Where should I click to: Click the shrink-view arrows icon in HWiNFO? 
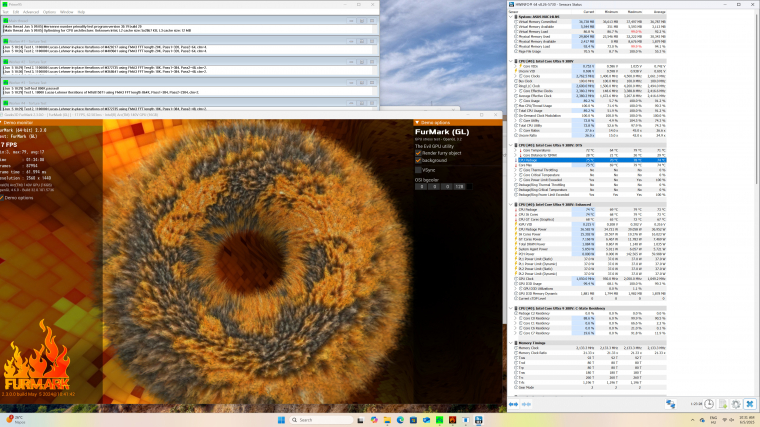pos(526,404)
